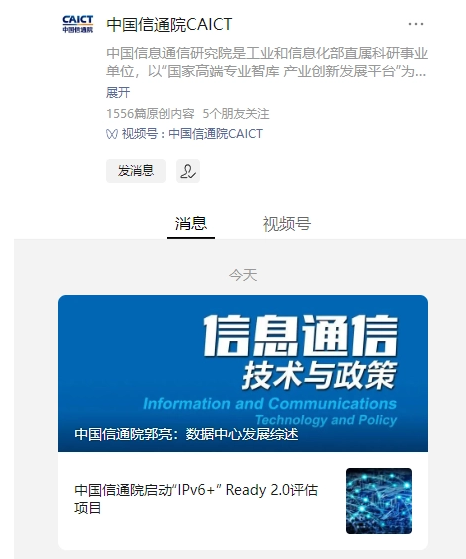
Task: Open the 中国信通院CAICT video channel link
Action: (215, 134)
